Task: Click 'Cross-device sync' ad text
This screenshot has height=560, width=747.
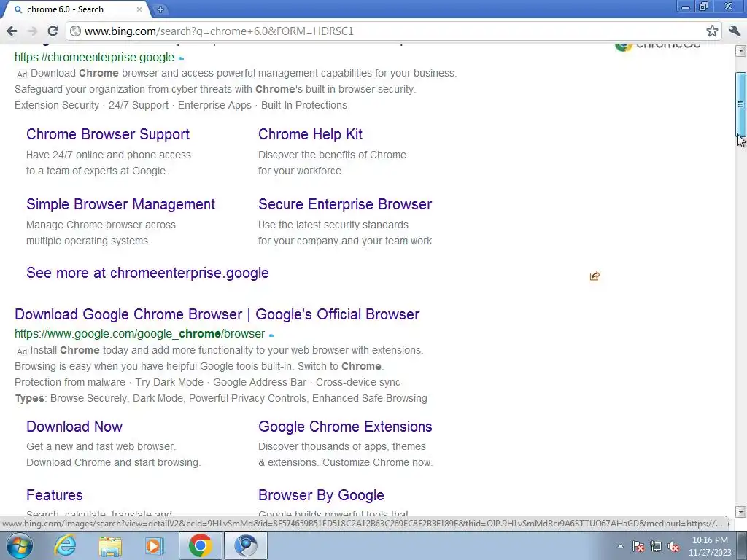Action: click(x=357, y=382)
